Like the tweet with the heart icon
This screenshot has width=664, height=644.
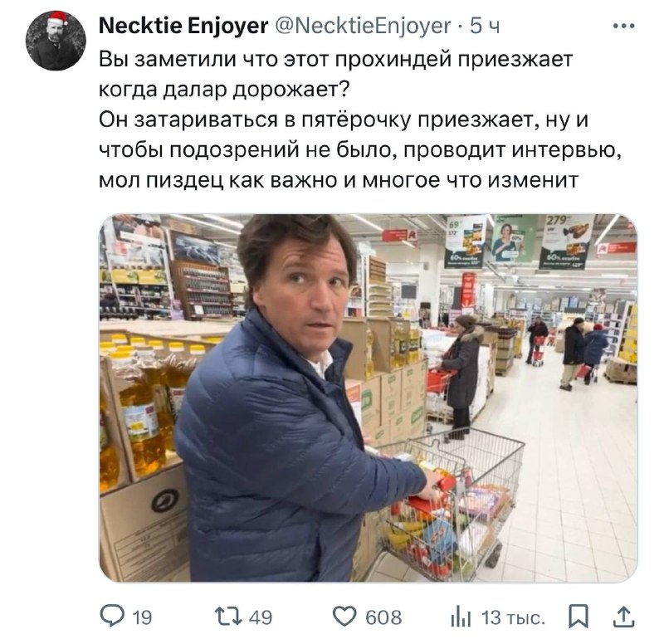pos(344,617)
